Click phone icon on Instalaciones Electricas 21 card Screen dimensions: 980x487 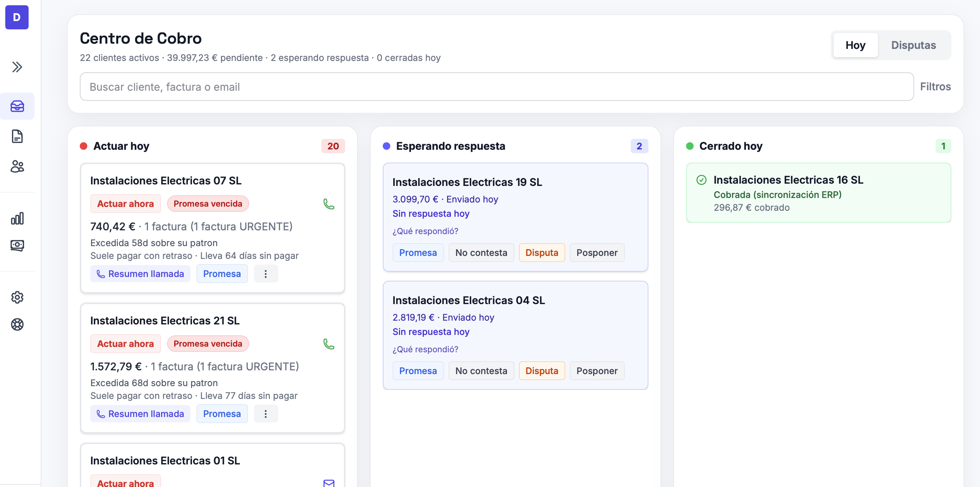[x=329, y=344]
